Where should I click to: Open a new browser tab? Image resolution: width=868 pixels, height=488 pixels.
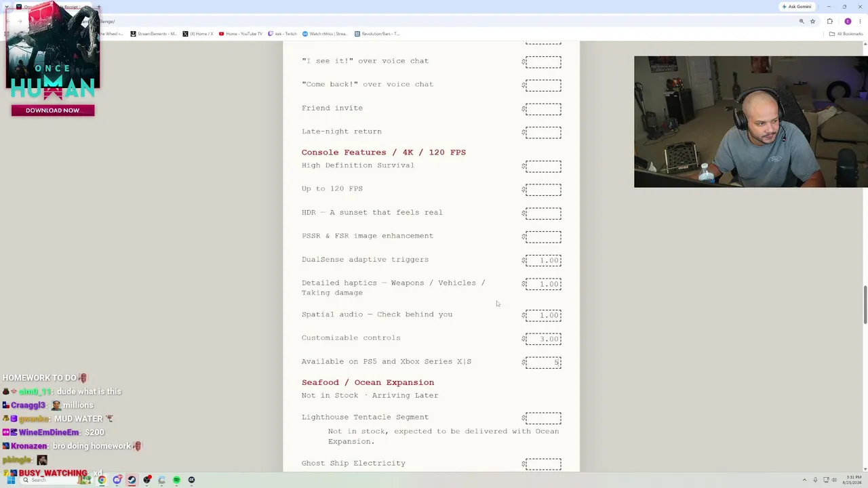98,7
